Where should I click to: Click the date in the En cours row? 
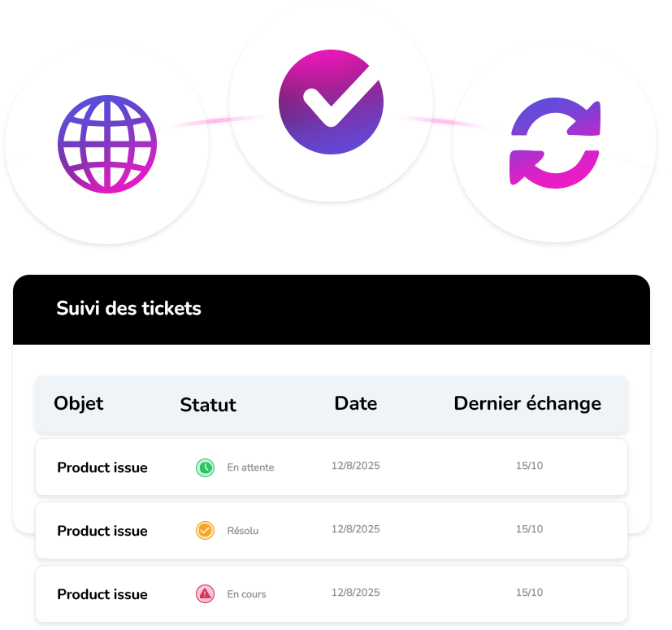(356, 593)
